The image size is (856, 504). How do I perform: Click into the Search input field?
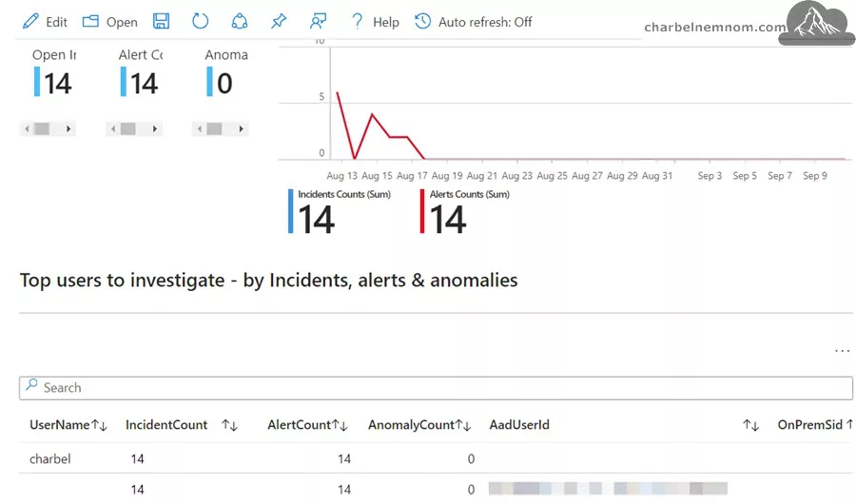click(436, 388)
